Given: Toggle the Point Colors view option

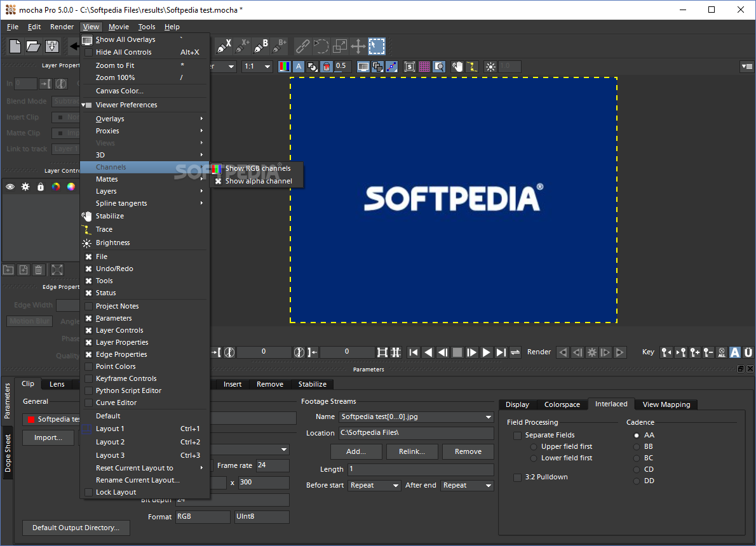Looking at the screenshot, I should coord(89,366).
